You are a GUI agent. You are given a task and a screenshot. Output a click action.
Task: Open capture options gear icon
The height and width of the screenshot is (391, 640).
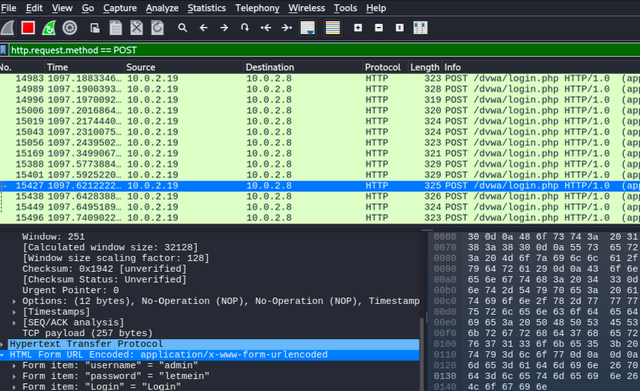(70, 28)
